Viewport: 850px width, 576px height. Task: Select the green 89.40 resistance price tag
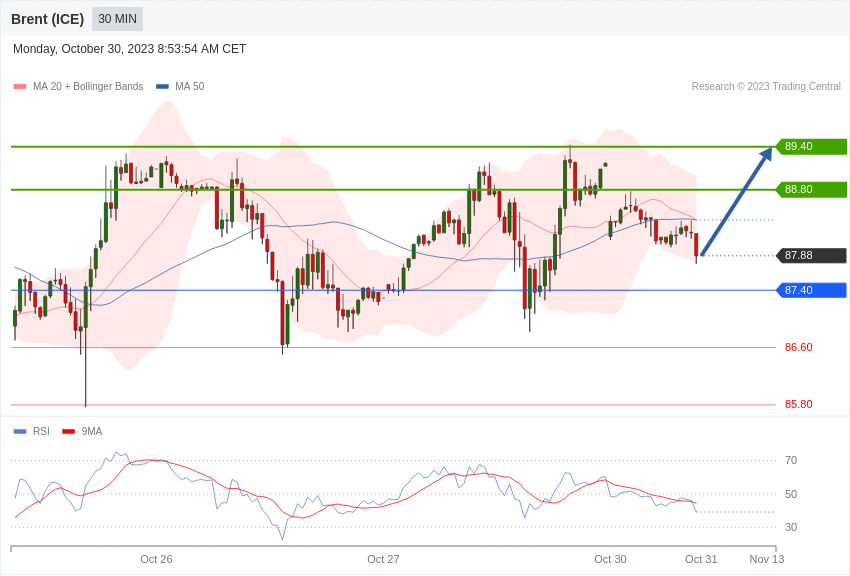811,146
